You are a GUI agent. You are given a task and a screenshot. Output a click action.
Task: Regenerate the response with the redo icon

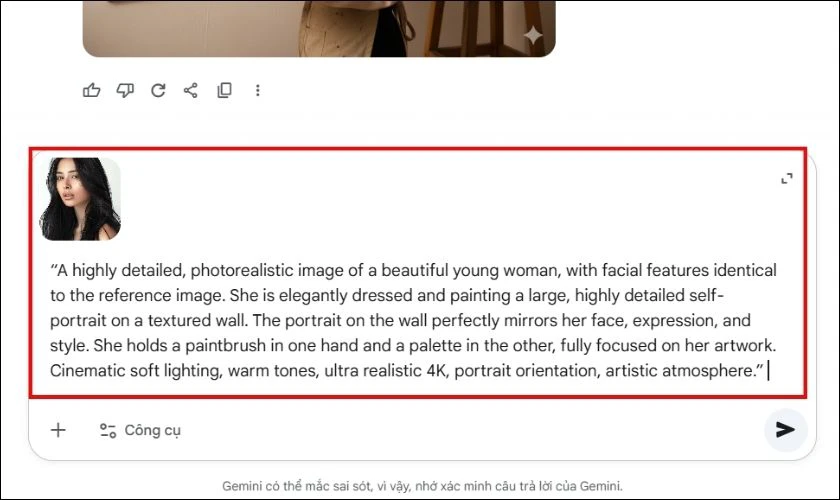(158, 90)
